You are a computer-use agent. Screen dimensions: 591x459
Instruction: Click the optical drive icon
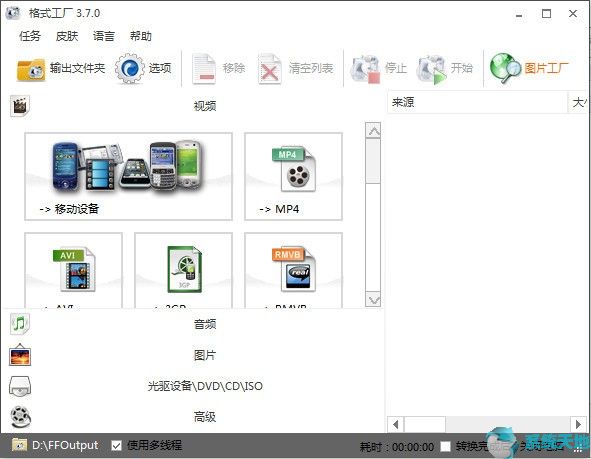point(20,386)
